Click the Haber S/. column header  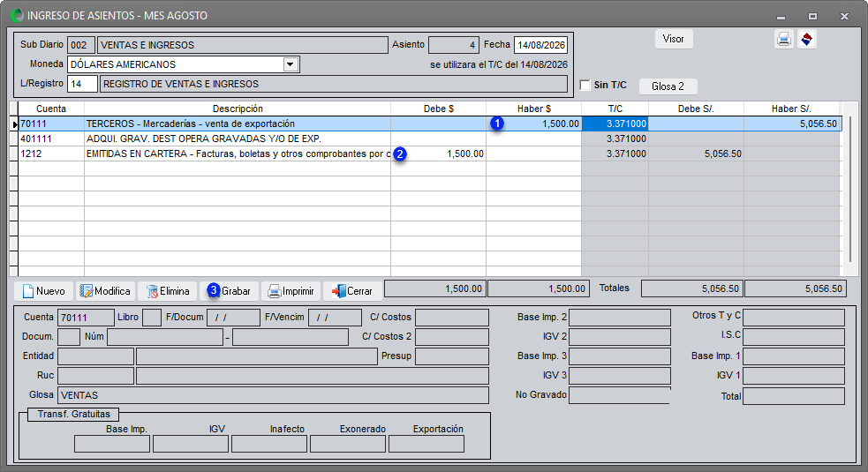pos(791,109)
